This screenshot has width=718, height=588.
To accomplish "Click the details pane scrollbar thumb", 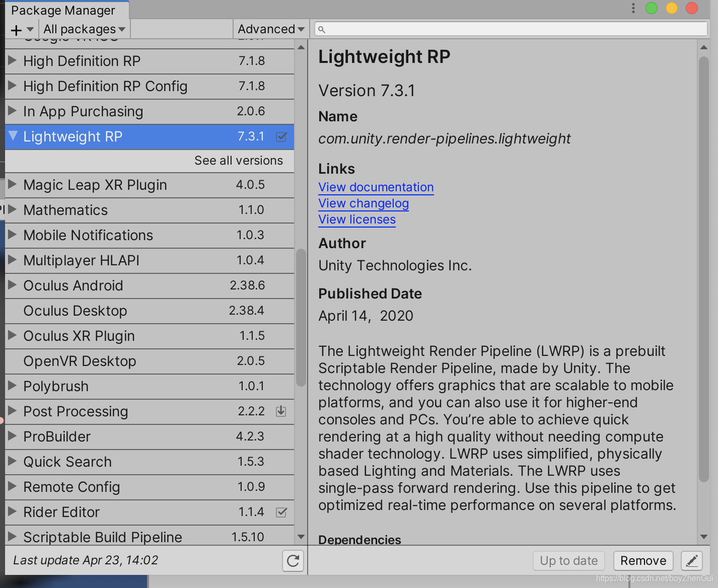I will click(704, 270).
